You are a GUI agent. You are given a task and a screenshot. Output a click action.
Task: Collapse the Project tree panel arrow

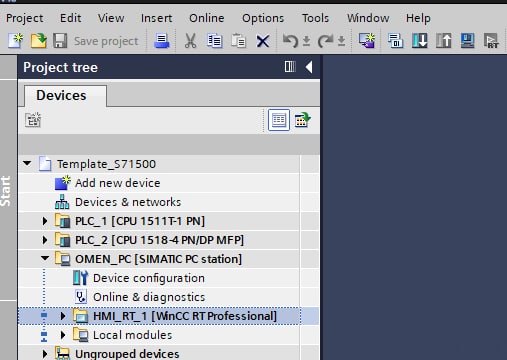(x=309, y=67)
